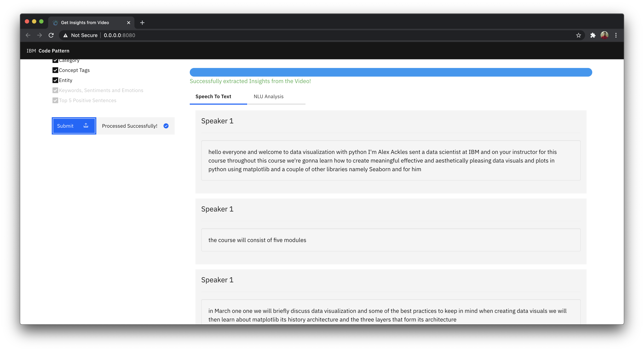Image resolution: width=644 pixels, height=351 pixels.
Task: Click the back navigation arrow
Action: click(x=28, y=35)
